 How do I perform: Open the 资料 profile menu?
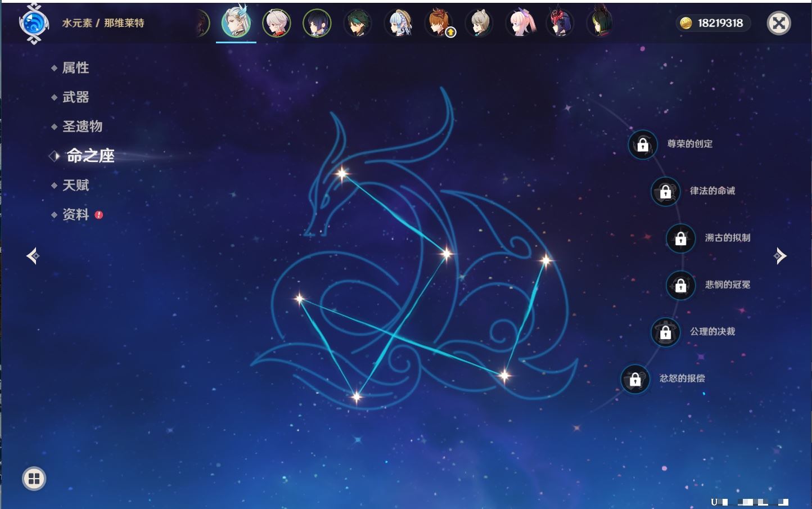click(75, 214)
